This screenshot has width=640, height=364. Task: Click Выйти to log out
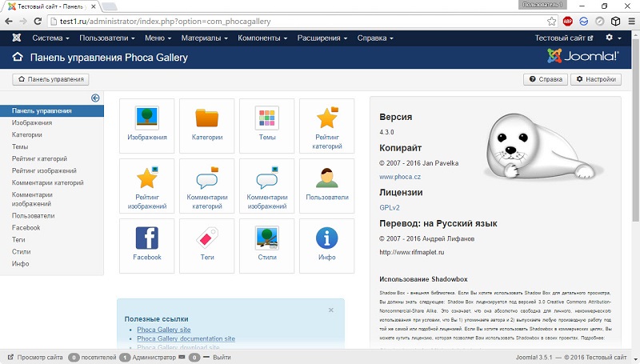tap(222, 357)
